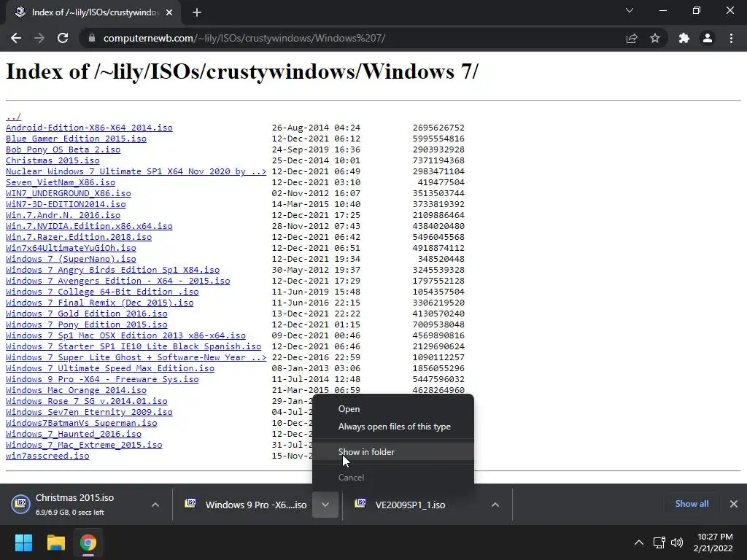
Task: Open WiN7-3D-EDITION2014.iso link
Action: (x=66, y=204)
